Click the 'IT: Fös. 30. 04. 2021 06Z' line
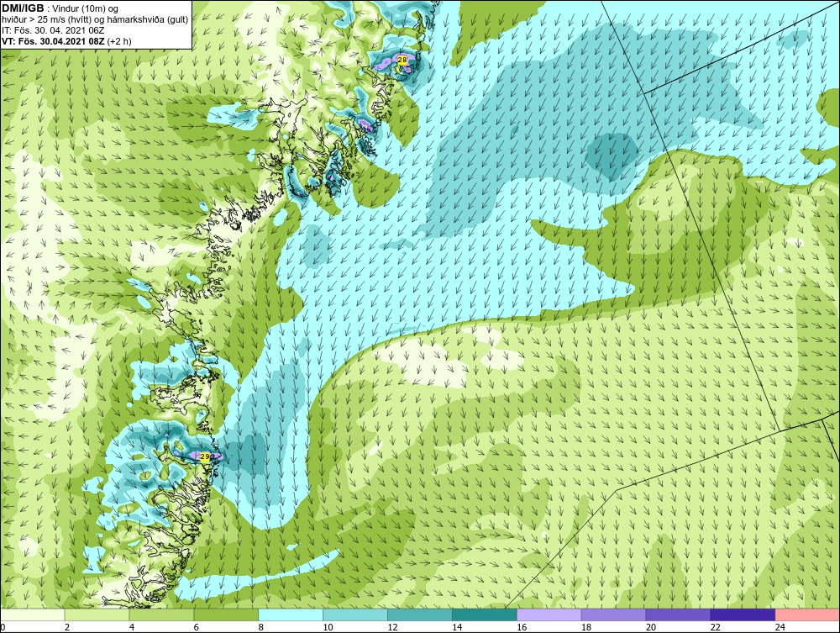Viewport: 840px width, 633px height. coord(53,30)
